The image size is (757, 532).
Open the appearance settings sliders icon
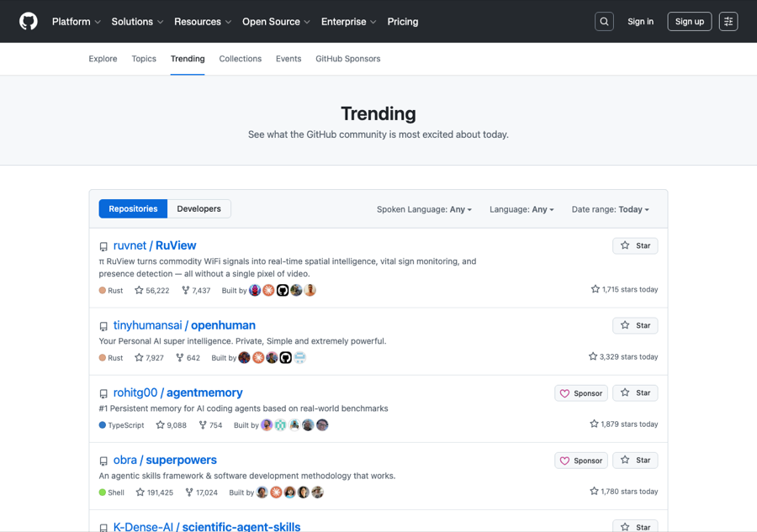(x=728, y=22)
